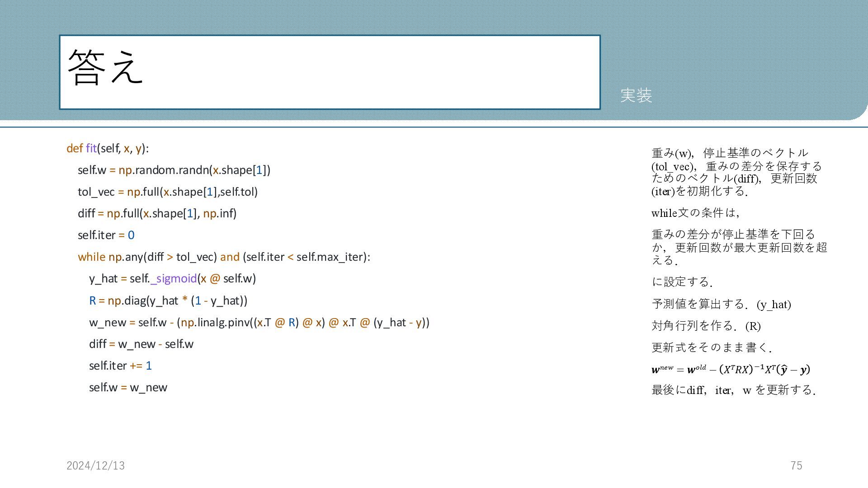Click the while np.any(diff > tol_vec) line

point(224,257)
